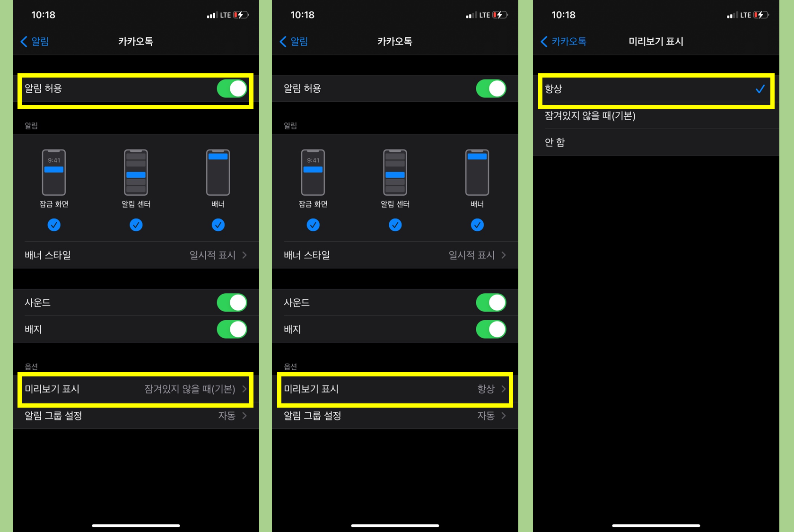Tap home indicator bar in right screen
This screenshot has height=532, width=794.
656,525
